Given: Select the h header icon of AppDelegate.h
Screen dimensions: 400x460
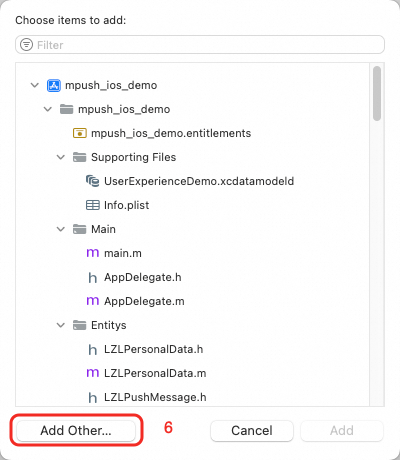Looking at the screenshot, I should tap(93, 278).
